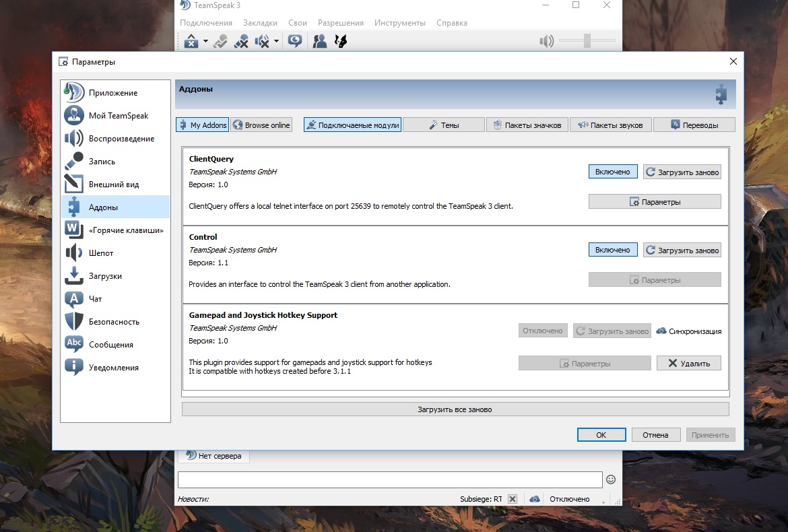Viewport: 788px width, 532px height.
Task: Open the Справка menu
Action: coord(452,23)
